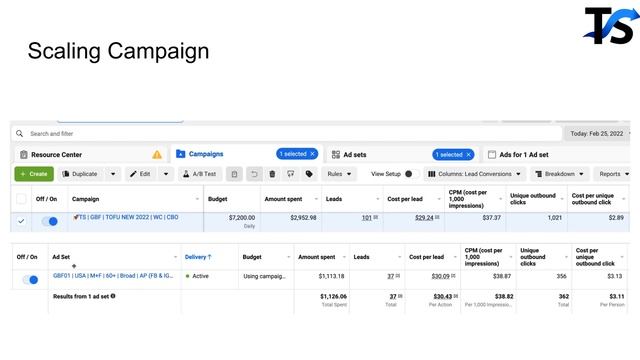Click cost per unique outbound click $2.89
640x360 pixels.
tap(616, 218)
